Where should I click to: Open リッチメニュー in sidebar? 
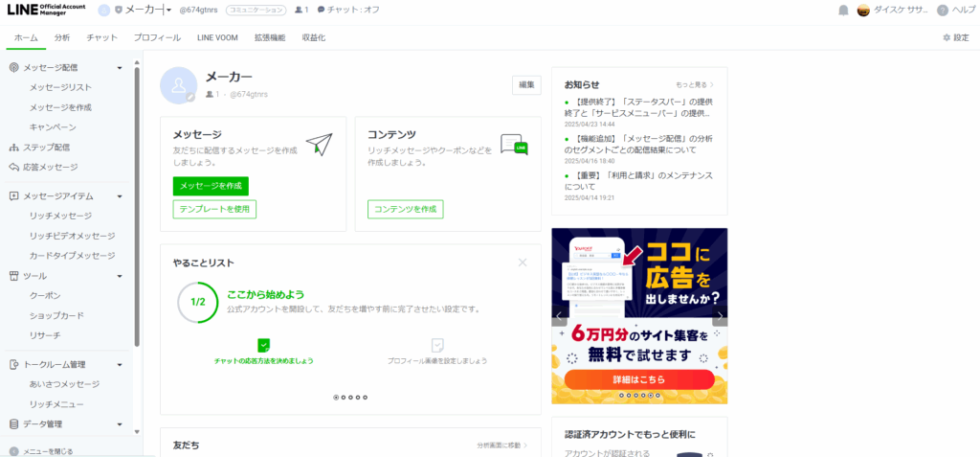(x=56, y=403)
